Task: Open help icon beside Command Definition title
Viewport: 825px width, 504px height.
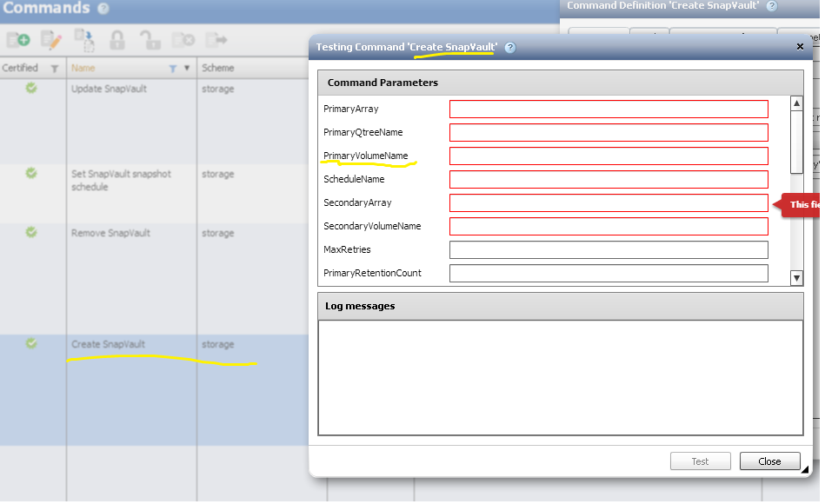Action: coord(771,6)
